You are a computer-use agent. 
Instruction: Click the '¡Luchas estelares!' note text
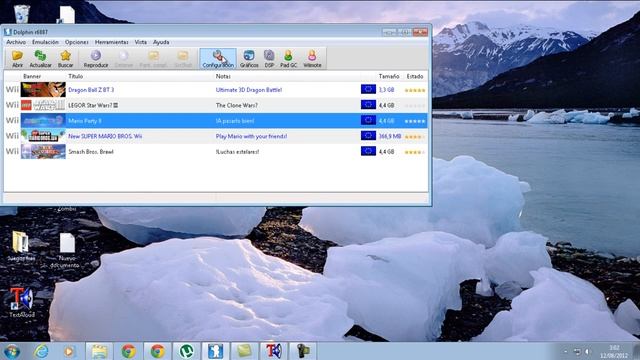tap(237, 152)
